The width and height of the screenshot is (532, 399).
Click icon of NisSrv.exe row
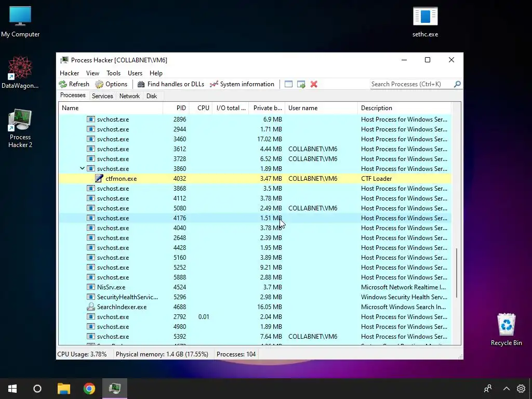[90, 287]
